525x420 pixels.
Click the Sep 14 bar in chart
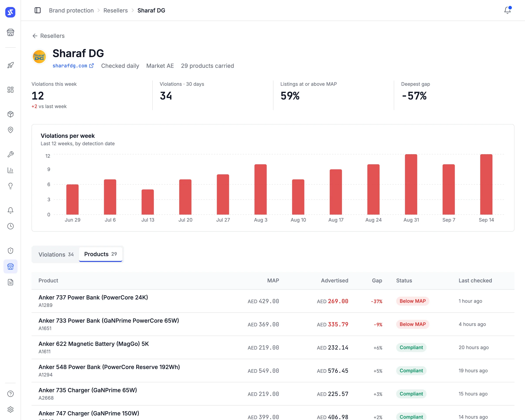(x=486, y=184)
